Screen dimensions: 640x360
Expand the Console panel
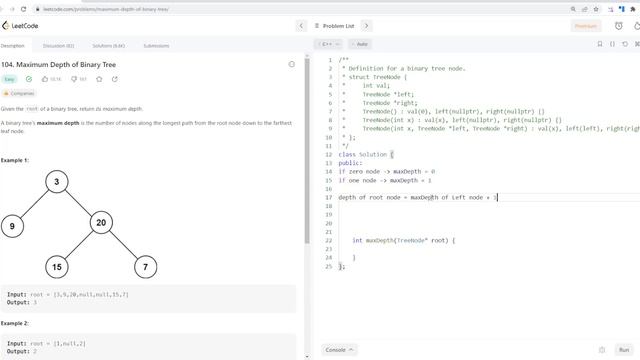pyautogui.click(x=339, y=350)
